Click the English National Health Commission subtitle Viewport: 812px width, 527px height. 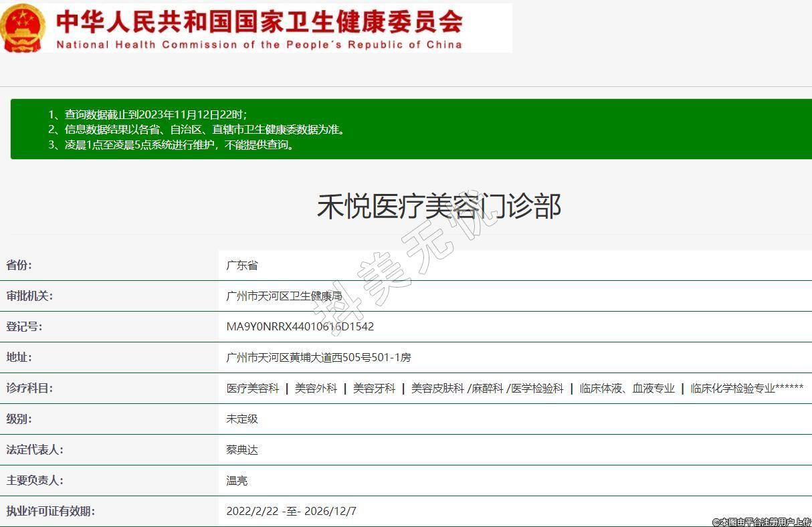tap(259, 45)
